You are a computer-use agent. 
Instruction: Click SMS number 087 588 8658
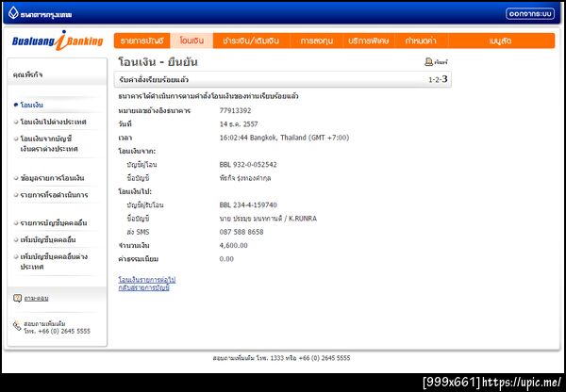(x=241, y=232)
